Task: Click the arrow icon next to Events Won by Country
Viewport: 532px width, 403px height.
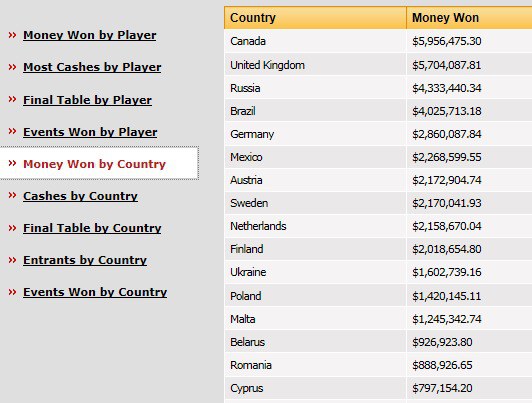Action: 12,292
